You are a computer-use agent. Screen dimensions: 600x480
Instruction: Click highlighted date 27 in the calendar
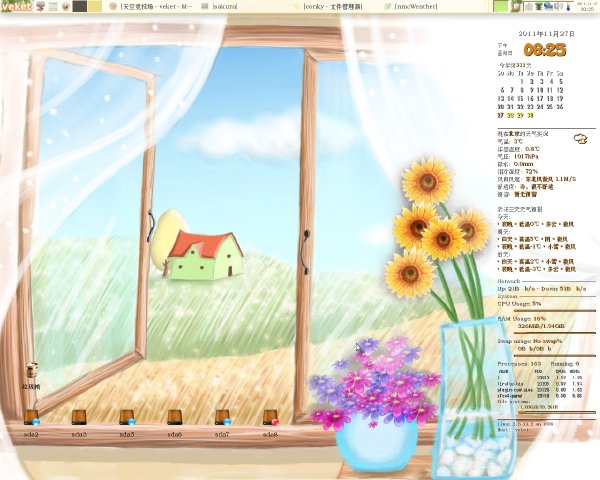tap(501, 115)
